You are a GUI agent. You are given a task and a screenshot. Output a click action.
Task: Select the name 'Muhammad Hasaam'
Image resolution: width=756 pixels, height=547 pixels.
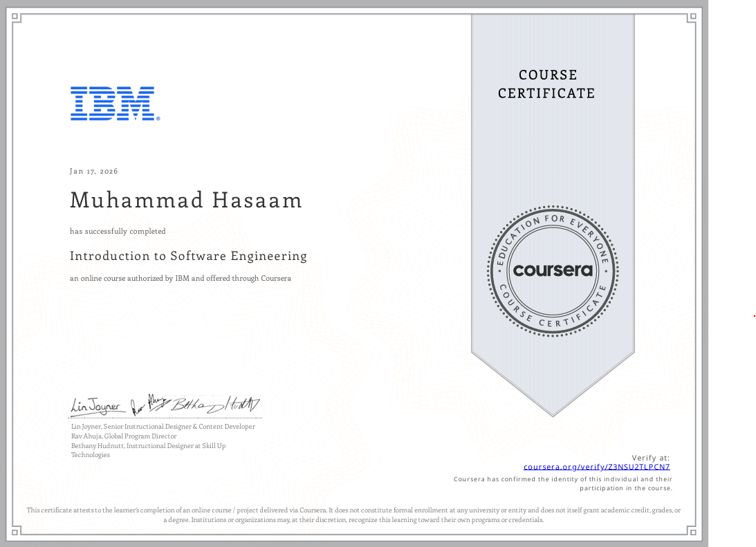click(186, 200)
